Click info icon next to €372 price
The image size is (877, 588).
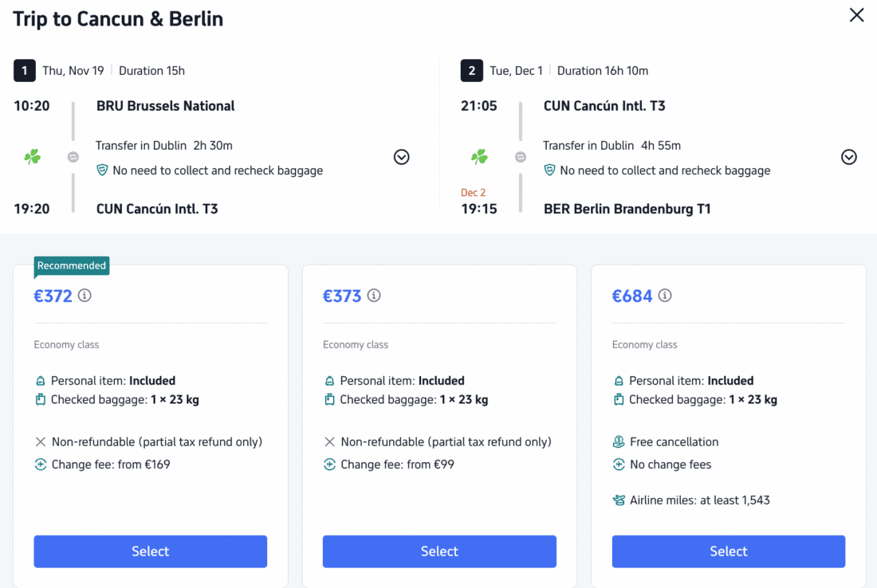pos(85,295)
